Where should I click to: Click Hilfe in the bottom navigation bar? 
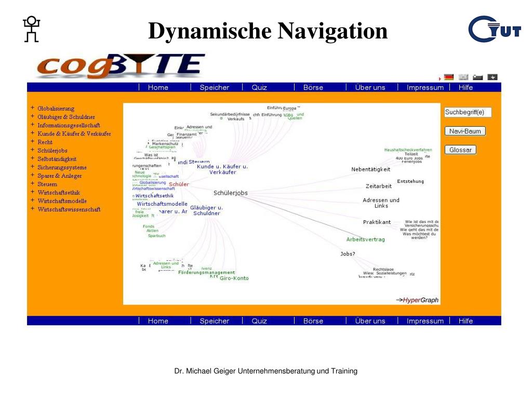(x=465, y=321)
